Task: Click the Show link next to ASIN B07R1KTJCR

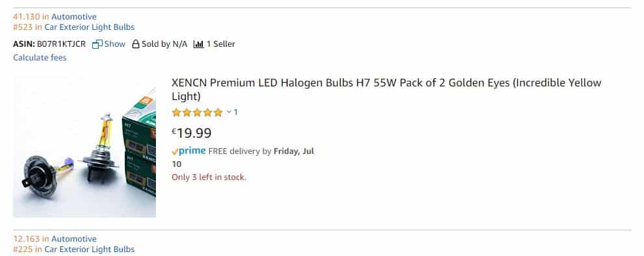Action: [114, 44]
